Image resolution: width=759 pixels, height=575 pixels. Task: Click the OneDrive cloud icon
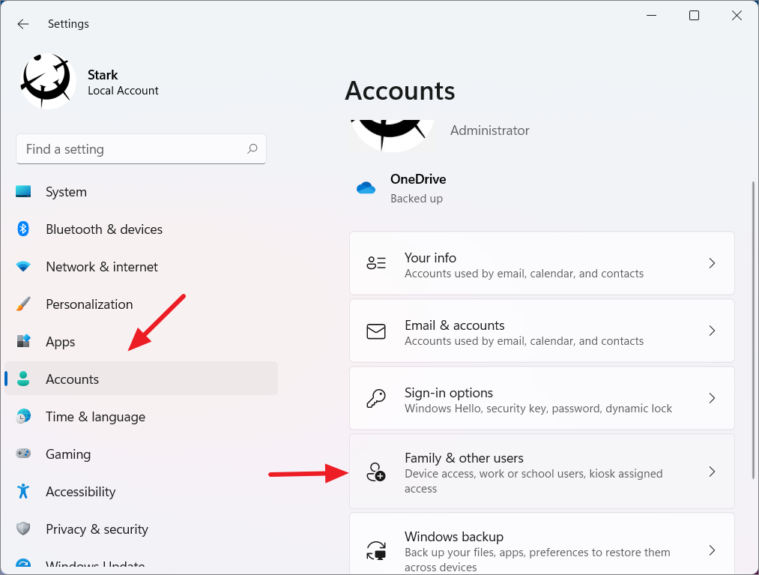coord(366,188)
